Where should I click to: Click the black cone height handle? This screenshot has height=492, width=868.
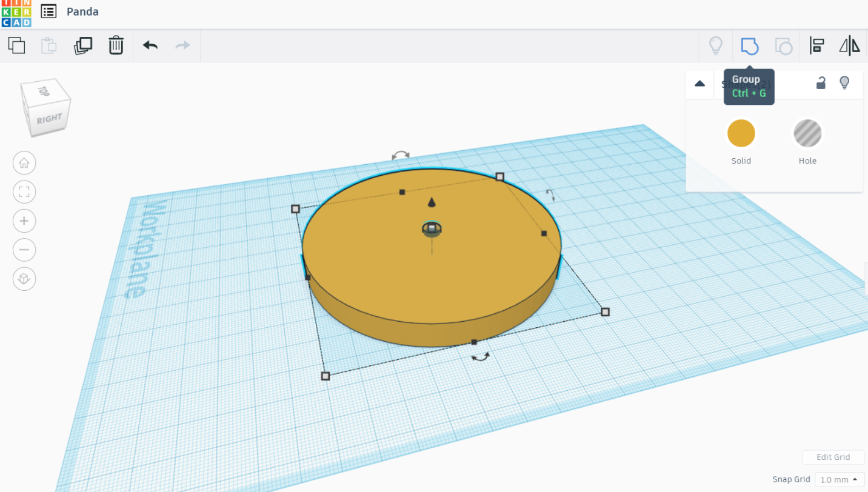[432, 202]
